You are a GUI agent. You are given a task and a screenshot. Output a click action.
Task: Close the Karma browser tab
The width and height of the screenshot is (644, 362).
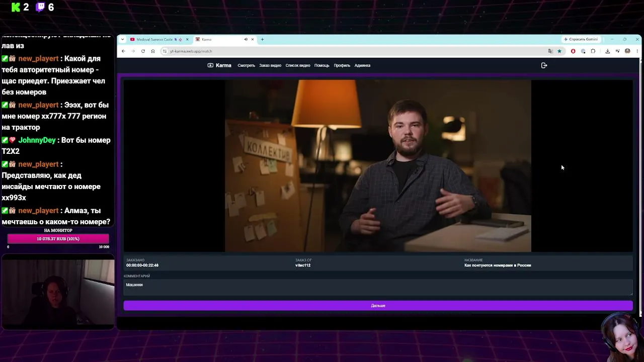point(253,39)
